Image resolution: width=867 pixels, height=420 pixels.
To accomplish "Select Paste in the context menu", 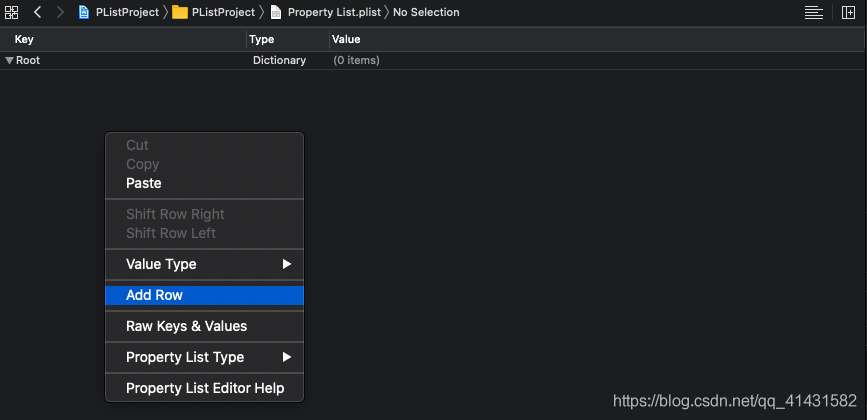I will click(x=143, y=183).
